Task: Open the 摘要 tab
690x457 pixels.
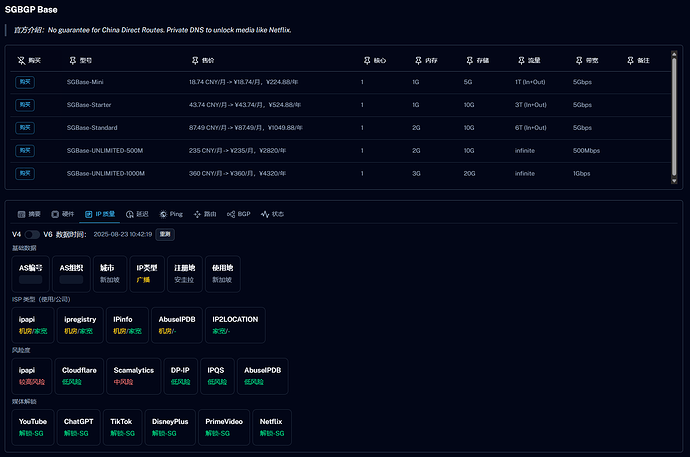Action: coord(29,214)
